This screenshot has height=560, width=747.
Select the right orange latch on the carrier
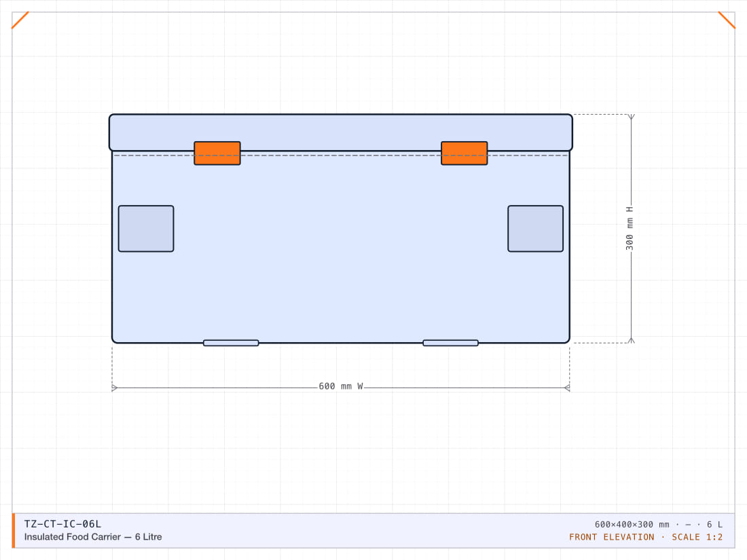coord(464,153)
